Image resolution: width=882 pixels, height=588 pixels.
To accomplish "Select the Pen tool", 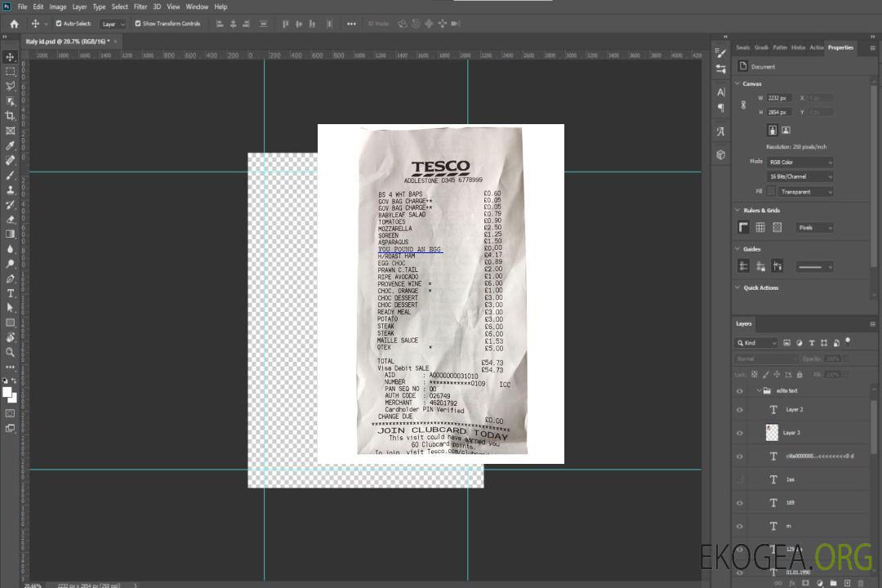I will (x=10, y=278).
